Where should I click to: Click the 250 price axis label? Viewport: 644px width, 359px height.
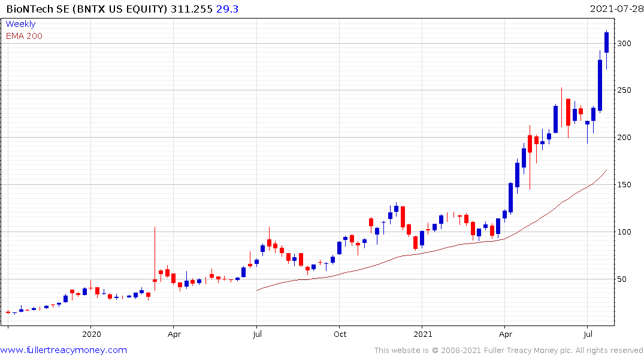point(624,90)
